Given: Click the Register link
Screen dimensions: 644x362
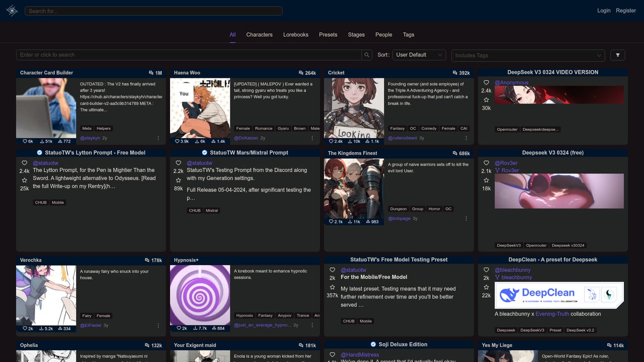Looking at the screenshot, I should 626,11.
